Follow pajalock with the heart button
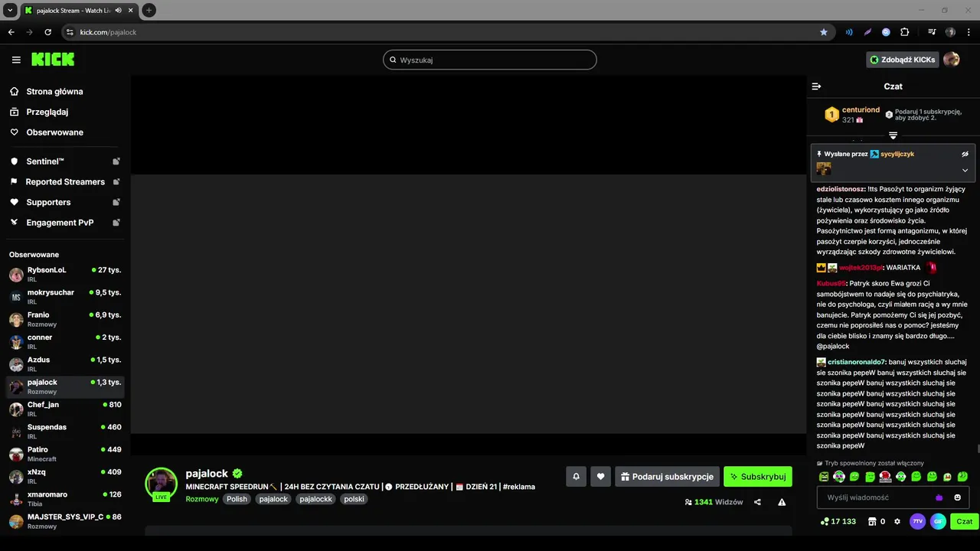 [600, 477]
